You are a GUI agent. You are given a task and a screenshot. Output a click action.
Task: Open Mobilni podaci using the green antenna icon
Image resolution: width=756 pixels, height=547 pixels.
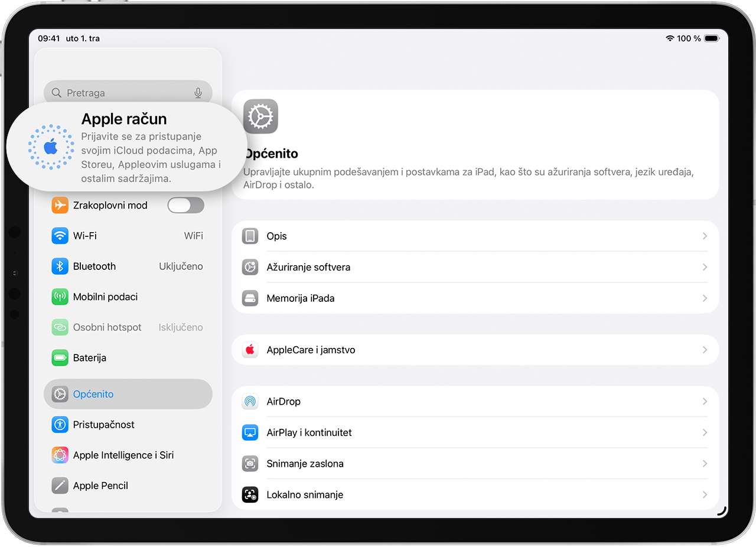tap(60, 297)
